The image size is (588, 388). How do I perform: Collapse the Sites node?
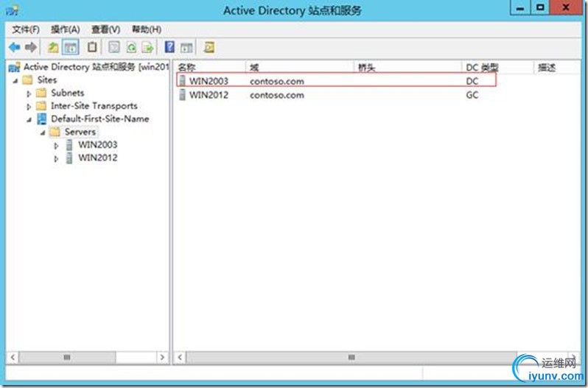pyautogui.click(x=15, y=80)
